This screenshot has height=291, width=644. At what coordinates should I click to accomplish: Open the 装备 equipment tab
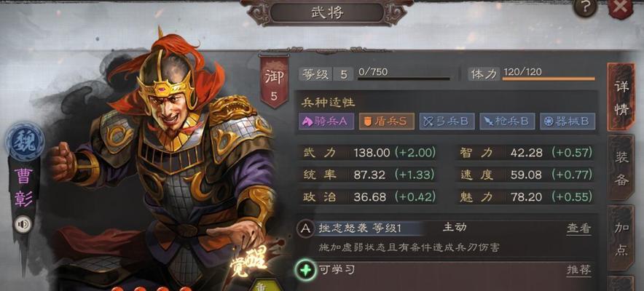tap(621, 167)
